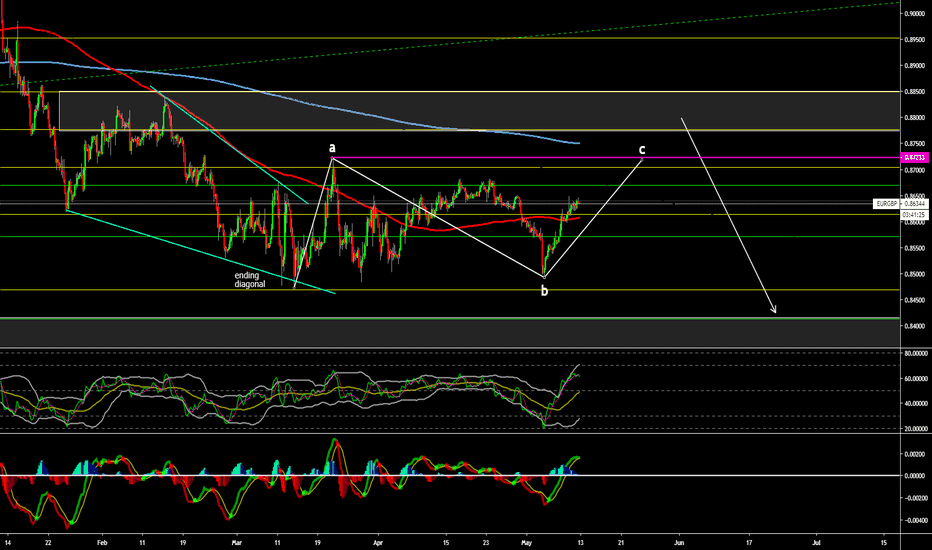Click the wave label 'c'
Screen dimensions: 932x550
tap(642, 149)
